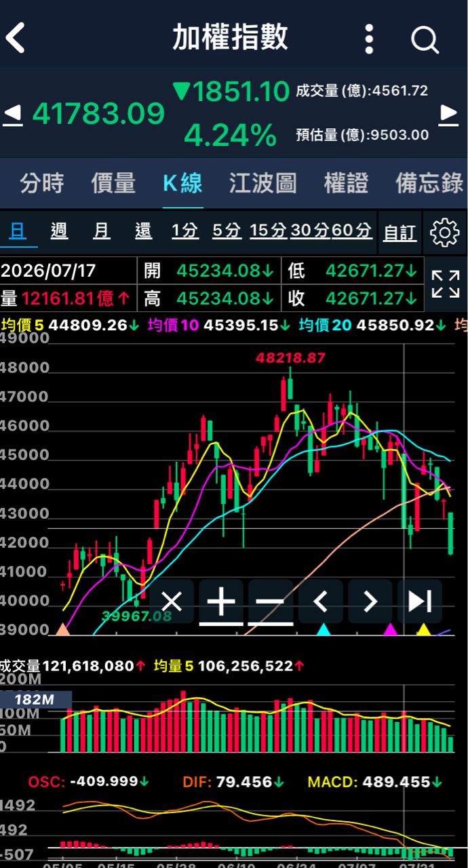Tap the date 2026/07/17
Image resolution: width=468 pixels, height=868 pixels.
click(x=48, y=271)
